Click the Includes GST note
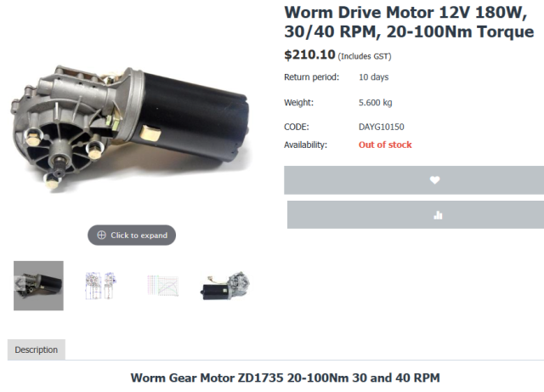The height and width of the screenshot is (392, 544). 365,56
